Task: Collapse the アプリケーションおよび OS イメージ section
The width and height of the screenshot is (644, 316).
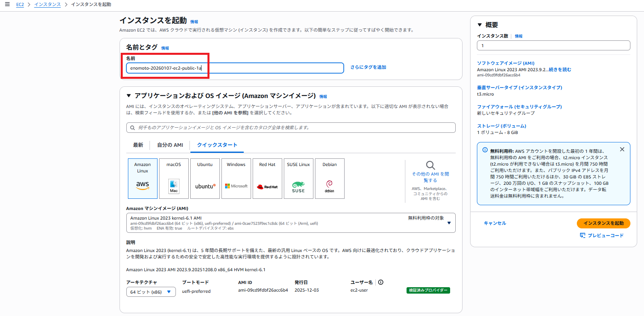Action: coord(129,96)
